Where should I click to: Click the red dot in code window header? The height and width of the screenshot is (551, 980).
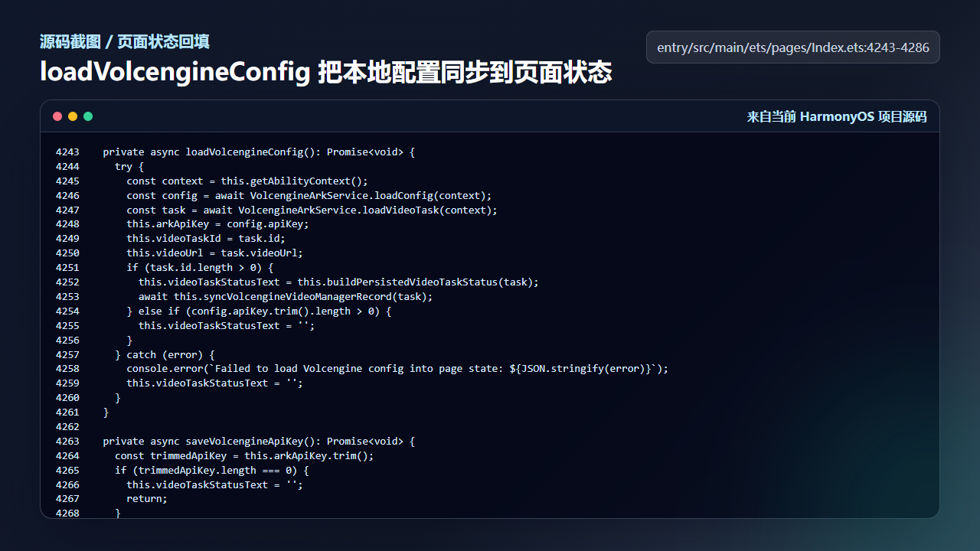click(x=57, y=116)
